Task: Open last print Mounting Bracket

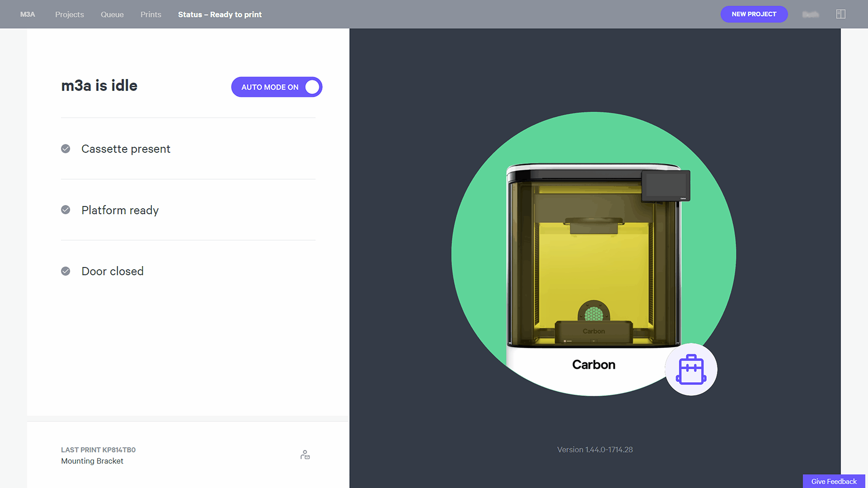Action: pos(92,461)
